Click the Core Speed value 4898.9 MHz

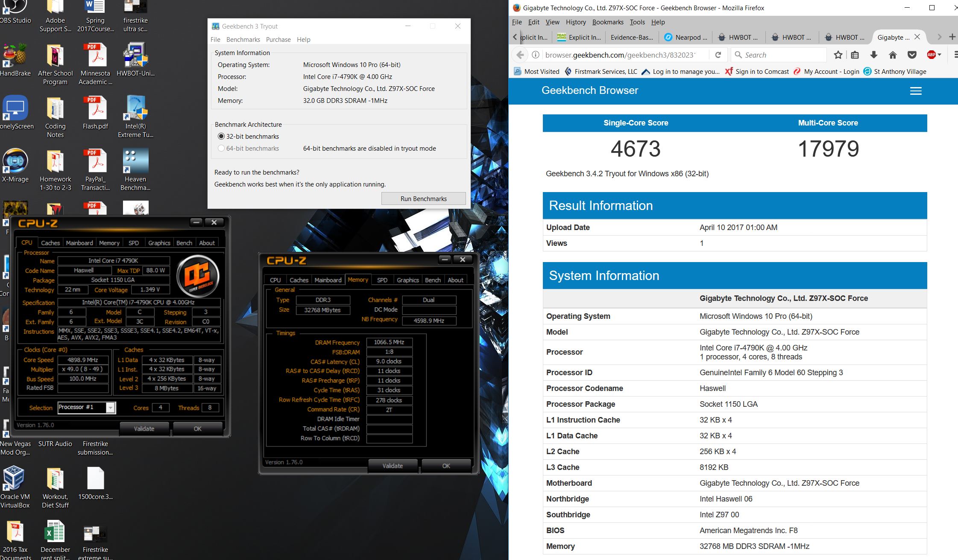(x=83, y=360)
